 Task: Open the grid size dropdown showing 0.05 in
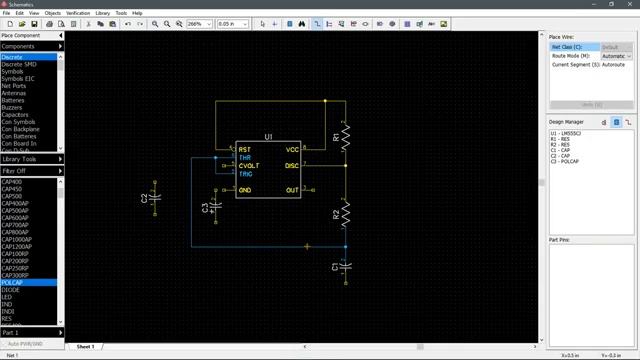click(x=245, y=24)
